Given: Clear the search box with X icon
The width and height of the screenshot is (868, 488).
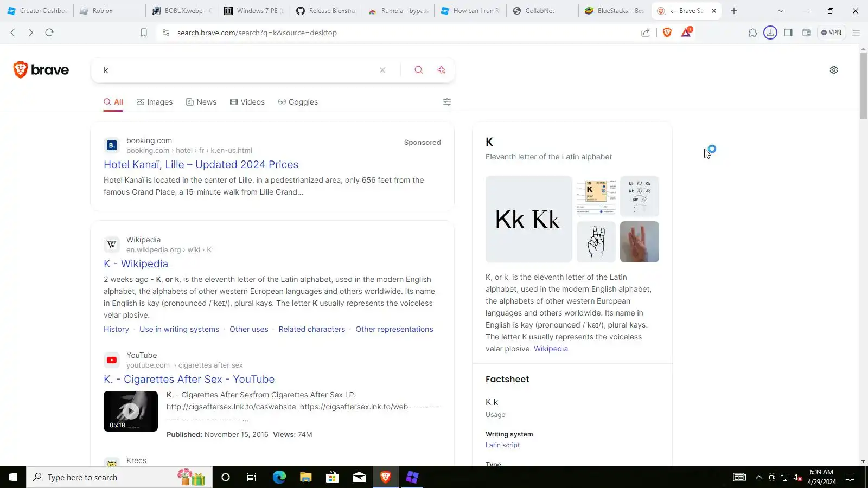Looking at the screenshot, I should (382, 70).
